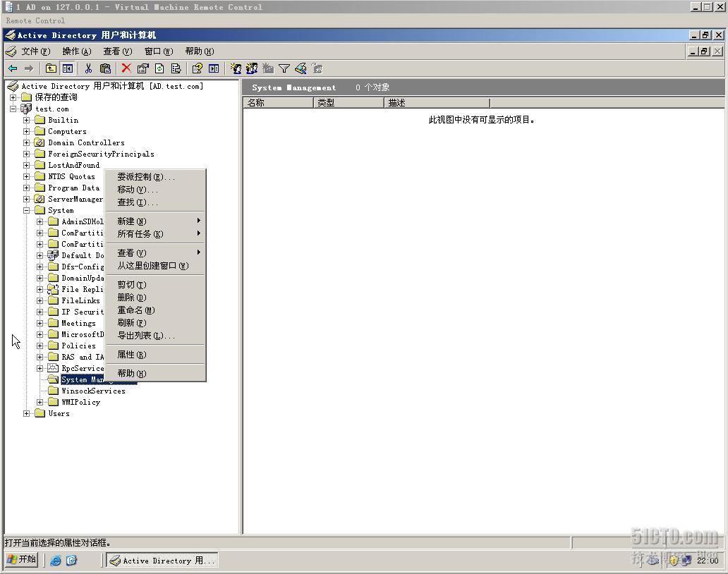Click the 开始 Start button
Image resolution: width=728 pixels, height=574 pixels.
pos(22,560)
